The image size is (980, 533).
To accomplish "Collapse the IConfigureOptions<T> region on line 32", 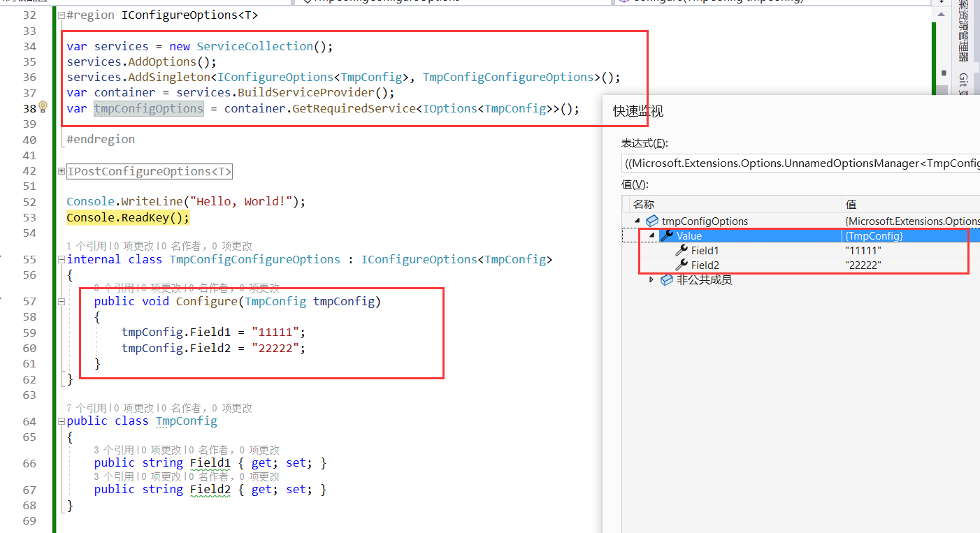I will 62,15.
